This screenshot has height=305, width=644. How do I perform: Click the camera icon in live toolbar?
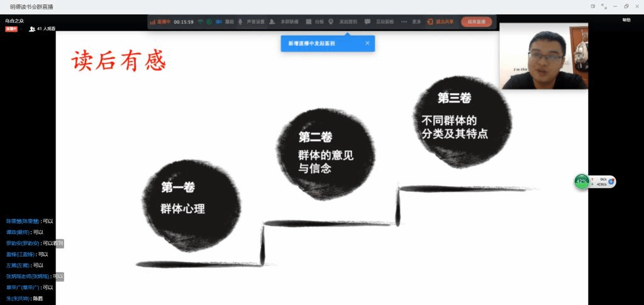coord(219,21)
